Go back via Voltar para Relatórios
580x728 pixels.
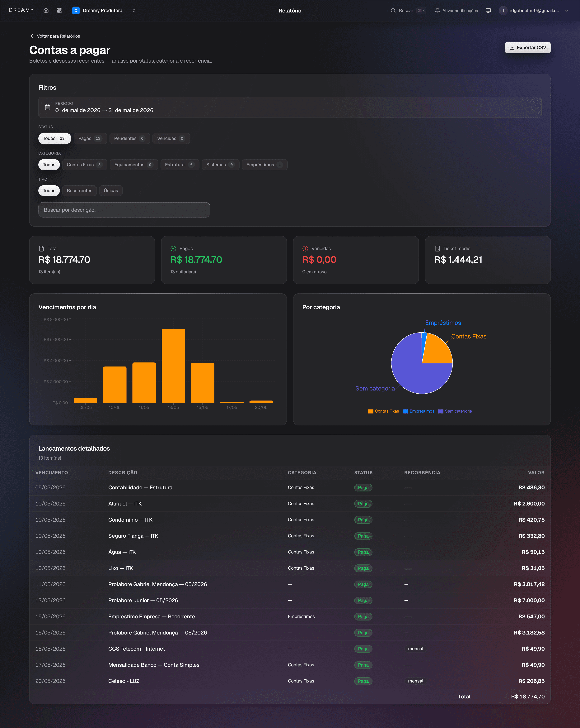[55, 36]
